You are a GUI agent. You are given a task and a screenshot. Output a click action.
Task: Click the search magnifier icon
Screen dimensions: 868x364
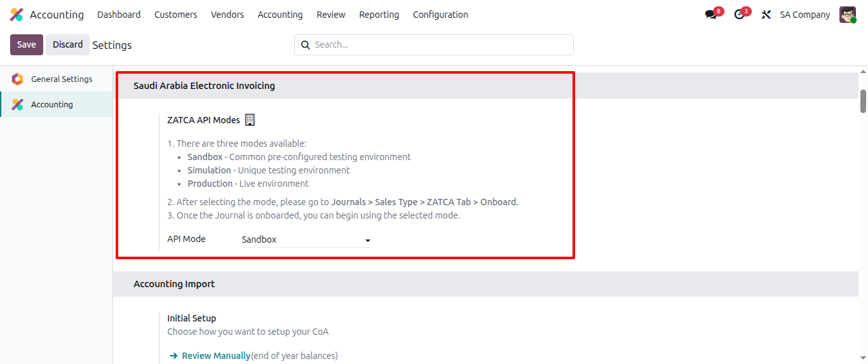click(x=306, y=45)
